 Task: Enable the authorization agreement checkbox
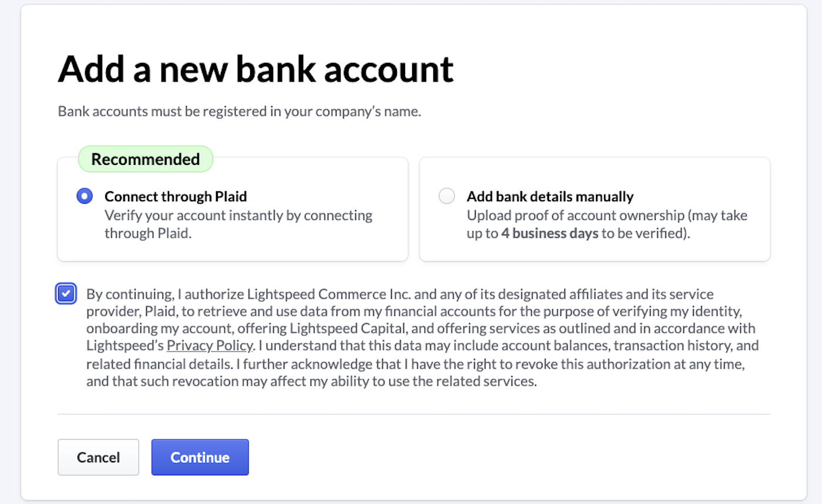[66, 293]
